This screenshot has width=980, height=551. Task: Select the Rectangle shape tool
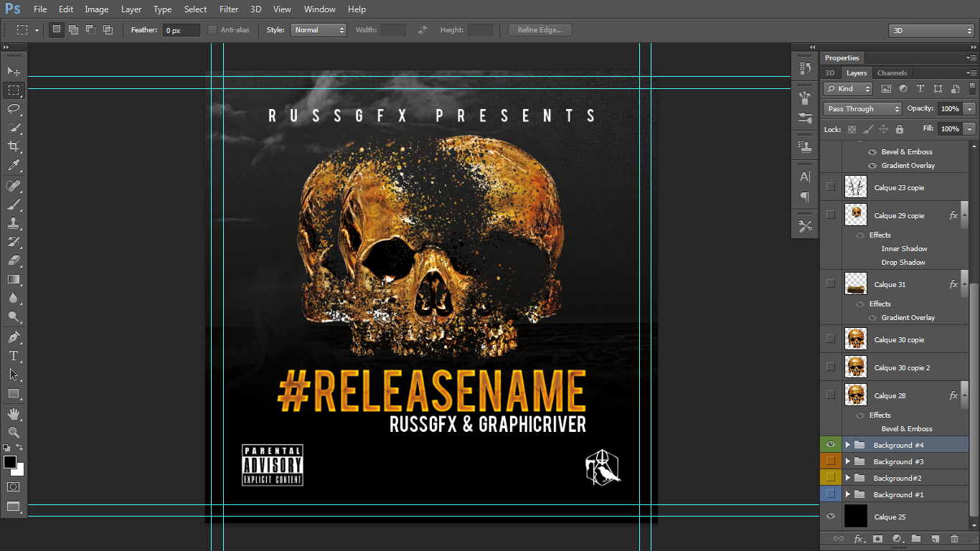point(14,393)
